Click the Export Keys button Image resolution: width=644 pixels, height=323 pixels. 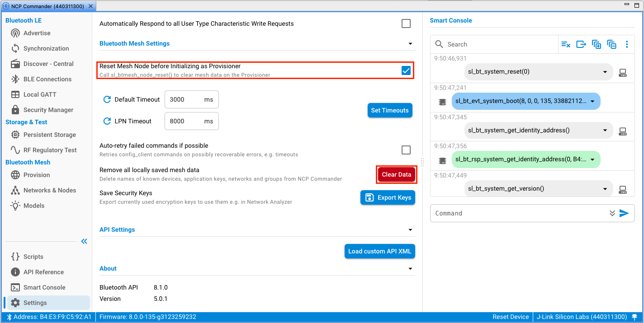point(388,197)
